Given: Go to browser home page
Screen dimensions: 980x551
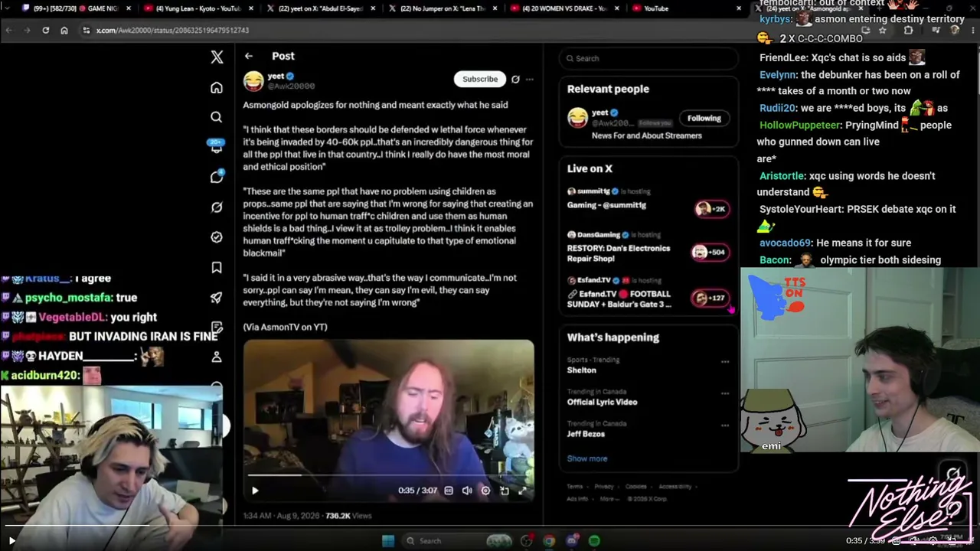Looking at the screenshot, I should point(64,31).
